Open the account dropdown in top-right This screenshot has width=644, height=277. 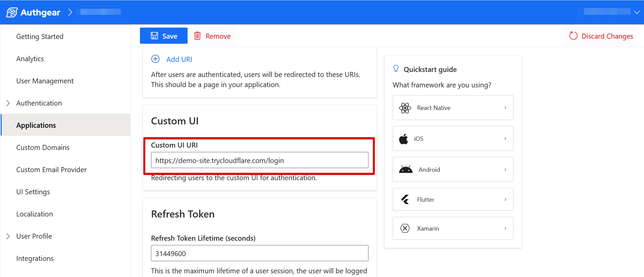[637, 12]
